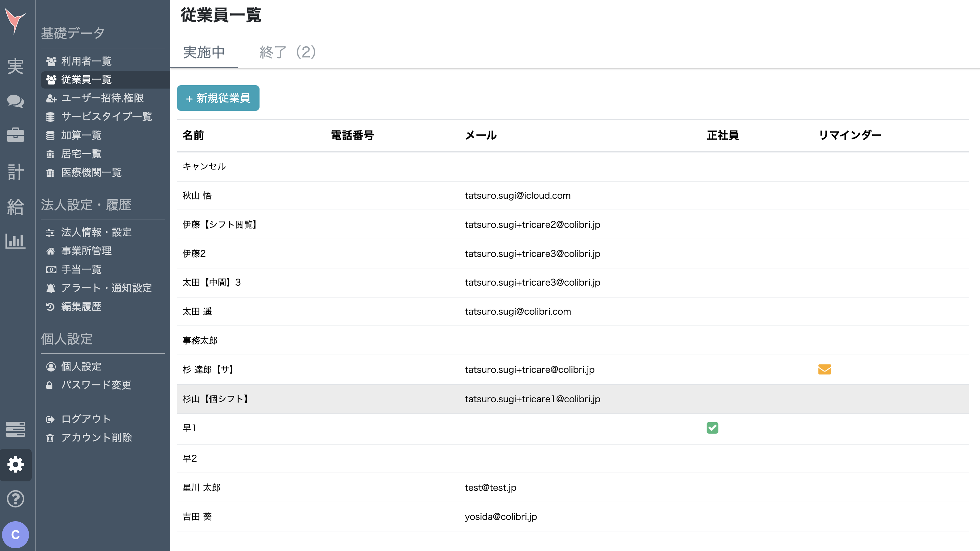Switch to the 終了 (2) tab
Screen dimensions: 980x551
tap(288, 52)
